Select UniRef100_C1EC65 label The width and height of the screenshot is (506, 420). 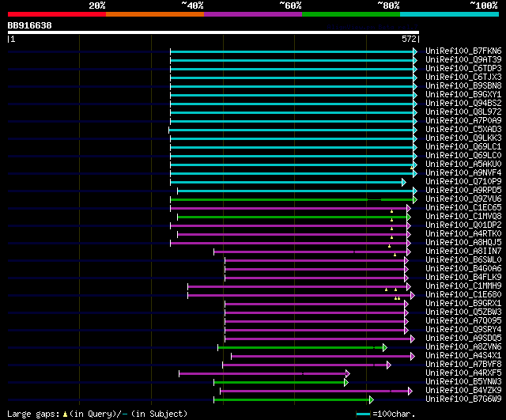(x=463, y=208)
